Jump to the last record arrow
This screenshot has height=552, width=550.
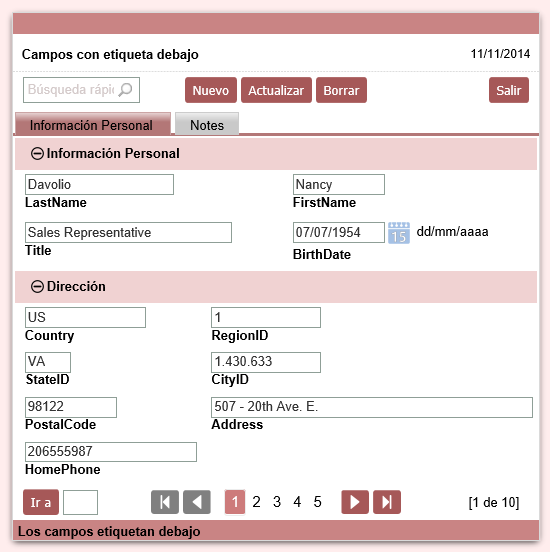tap(387, 502)
